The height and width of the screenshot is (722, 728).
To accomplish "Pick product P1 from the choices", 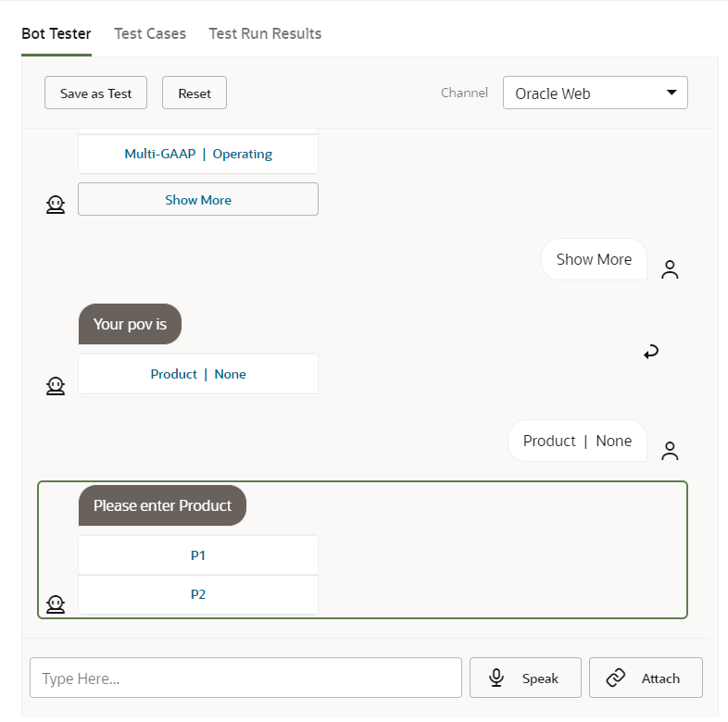I will (x=198, y=555).
